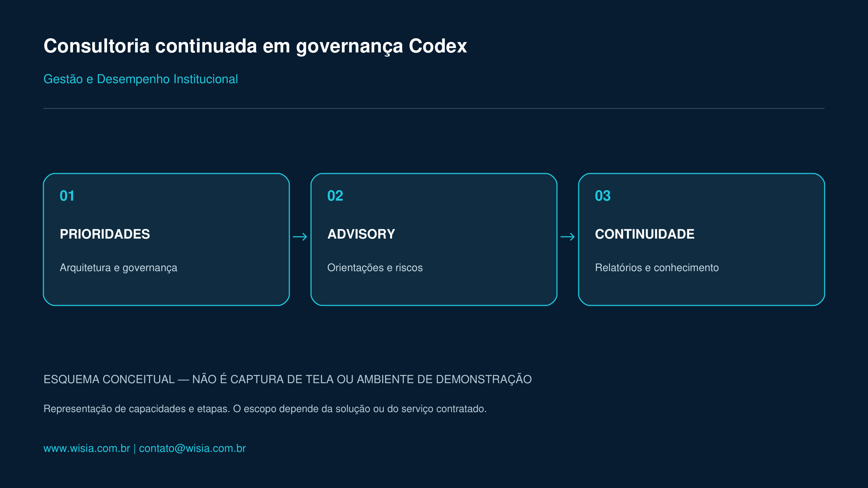868x488 pixels.
Task: Select the subtitle 'Gestão e Desempenho Institucional'
Action: 141,79
